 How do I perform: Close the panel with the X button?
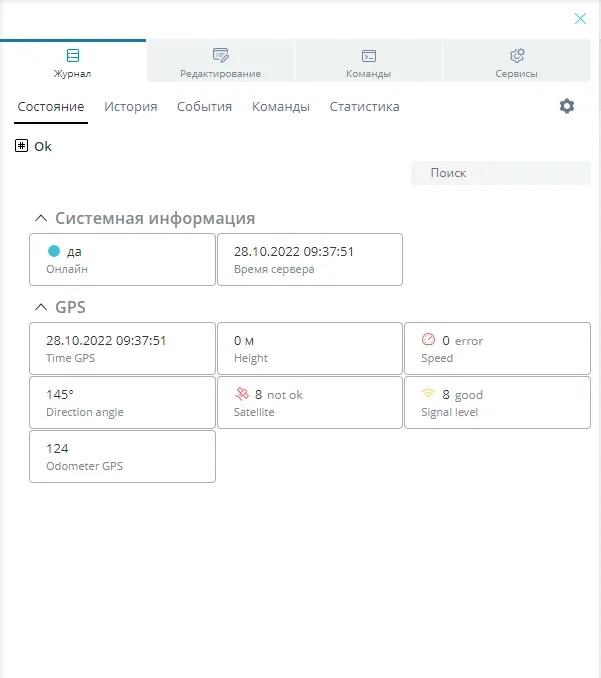pyautogui.click(x=580, y=18)
